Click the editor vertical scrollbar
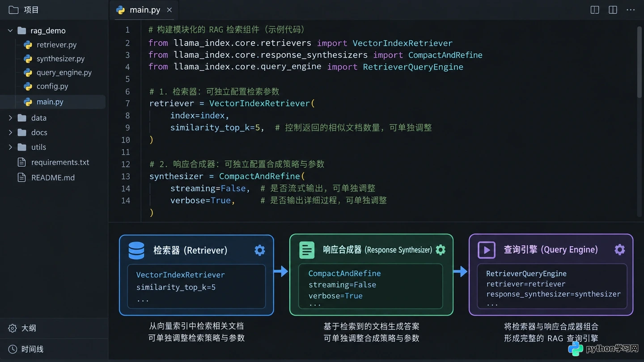 click(x=640, y=62)
